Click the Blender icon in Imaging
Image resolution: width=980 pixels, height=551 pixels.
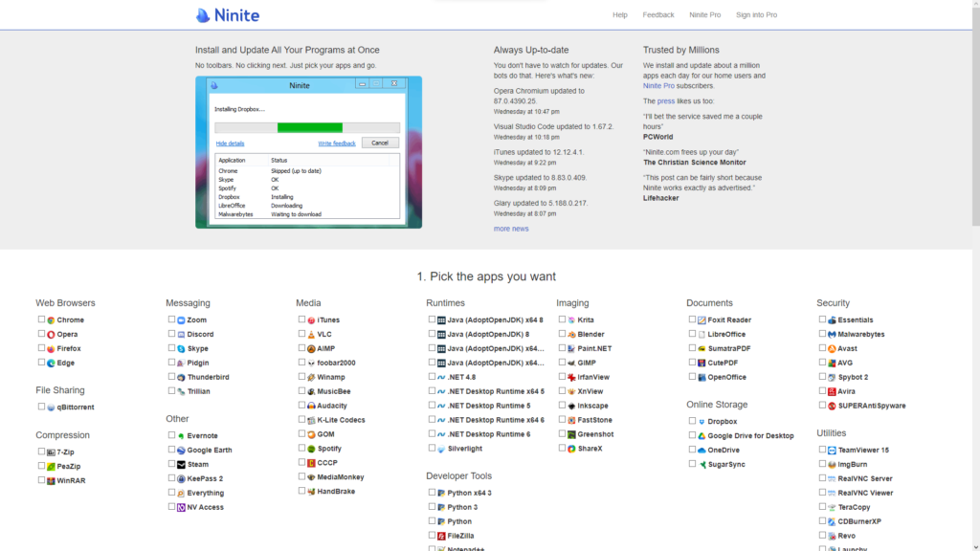571,335
